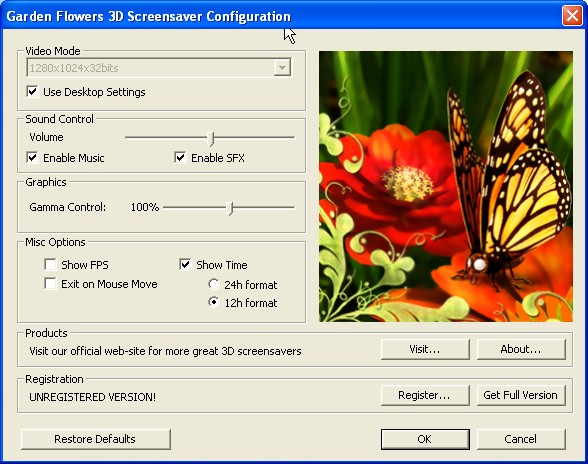Click the butterfly flower preview image
The width and height of the screenshot is (588, 464).
[446, 186]
